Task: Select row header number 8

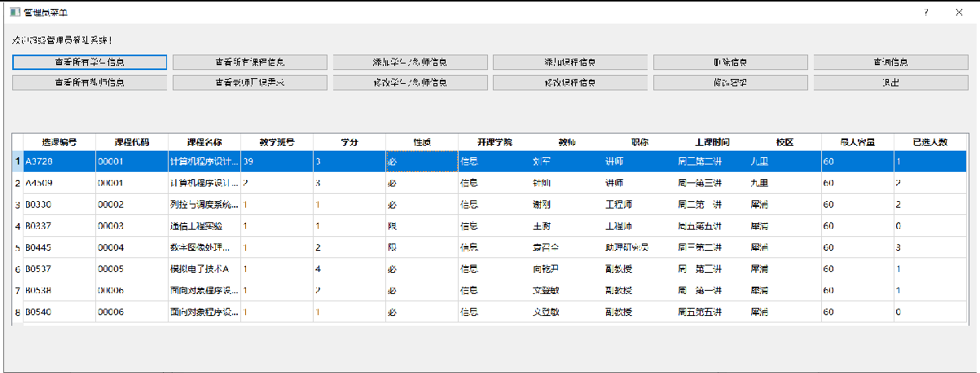Action: click(18, 311)
